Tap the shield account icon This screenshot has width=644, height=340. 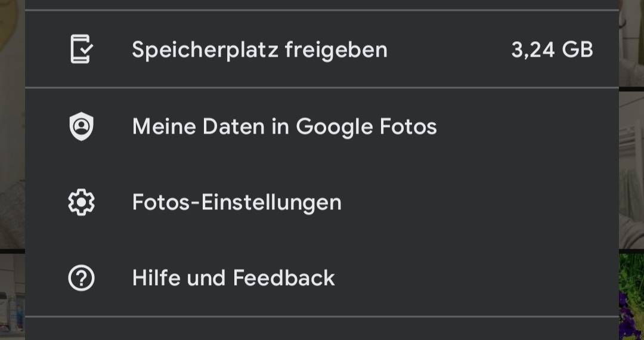(81, 126)
